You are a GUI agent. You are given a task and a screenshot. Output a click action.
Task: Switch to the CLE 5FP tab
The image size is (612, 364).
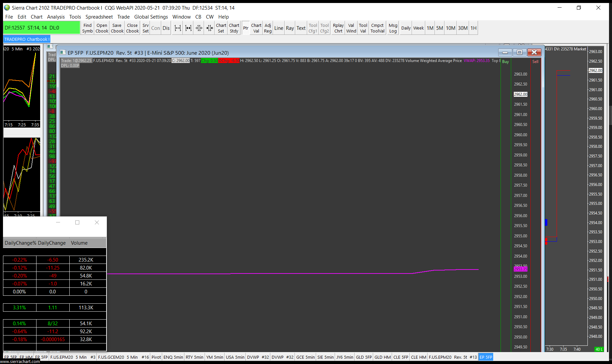point(401,357)
